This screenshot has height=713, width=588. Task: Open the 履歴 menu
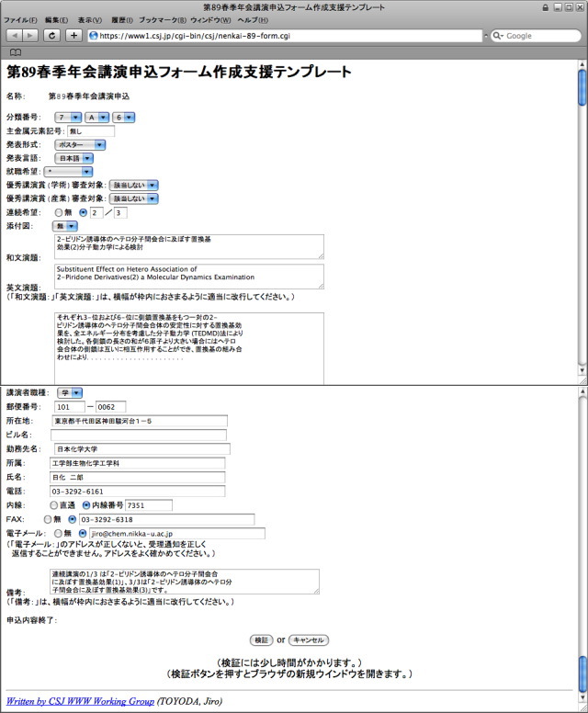[x=122, y=19]
